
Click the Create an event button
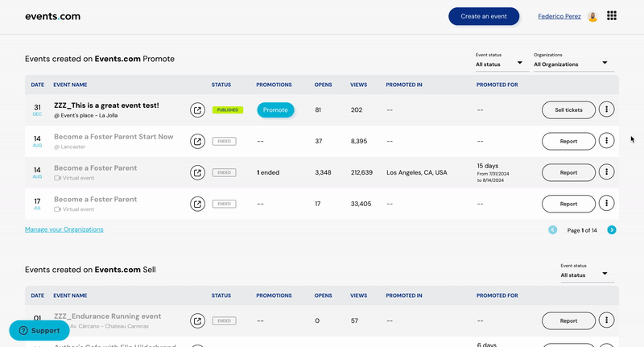484,16
